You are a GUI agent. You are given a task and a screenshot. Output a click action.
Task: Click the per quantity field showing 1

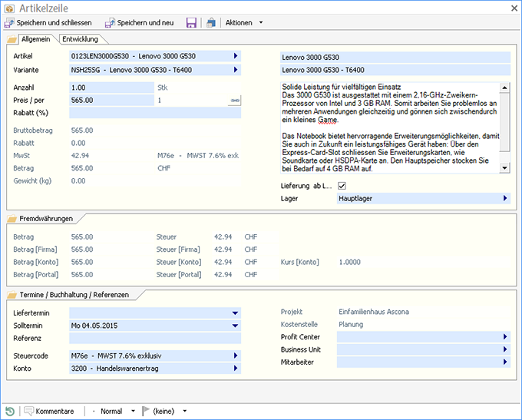click(191, 101)
